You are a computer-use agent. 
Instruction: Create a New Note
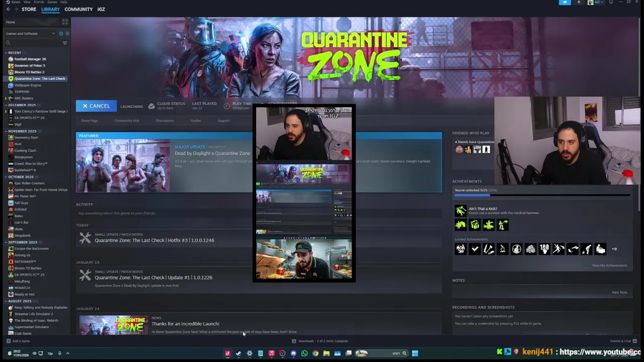coord(619,292)
